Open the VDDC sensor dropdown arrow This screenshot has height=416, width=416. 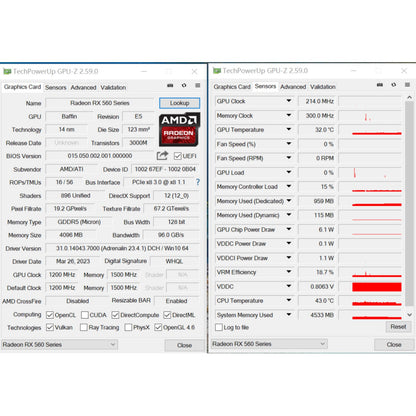(x=289, y=286)
